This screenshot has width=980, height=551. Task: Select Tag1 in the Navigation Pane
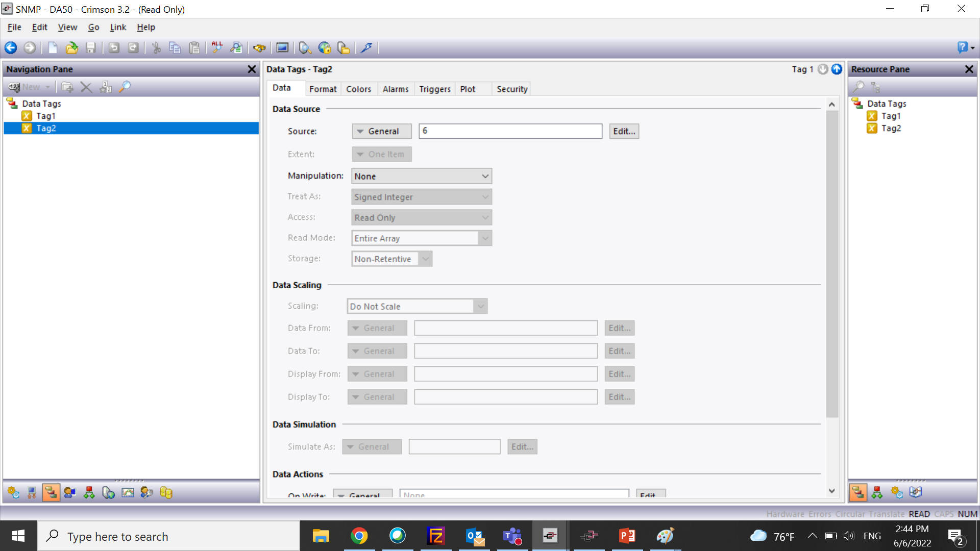tap(45, 116)
